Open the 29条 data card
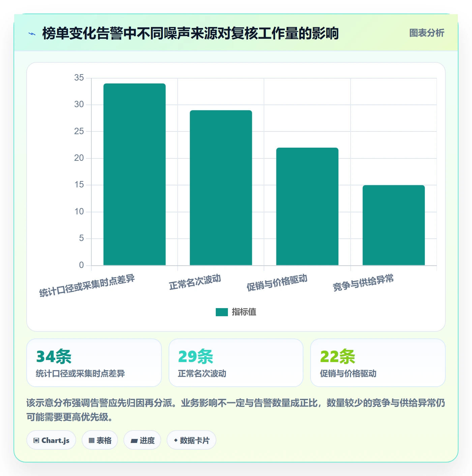Viewport: 472px width, 476px height. (x=236, y=363)
